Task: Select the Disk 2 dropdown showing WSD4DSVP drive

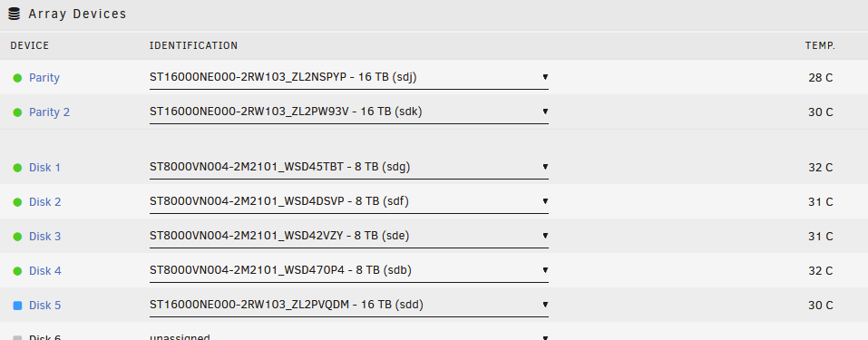Action: (x=349, y=201)
